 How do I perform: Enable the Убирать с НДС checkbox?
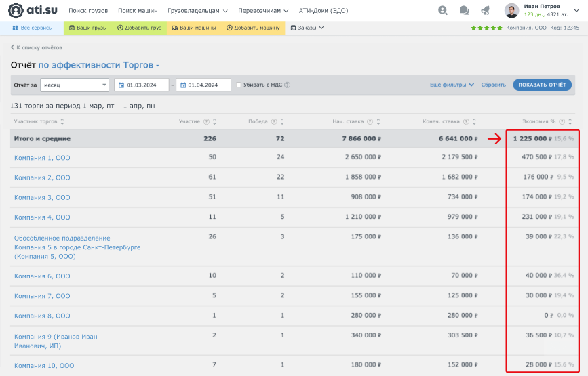click(239, 85)
